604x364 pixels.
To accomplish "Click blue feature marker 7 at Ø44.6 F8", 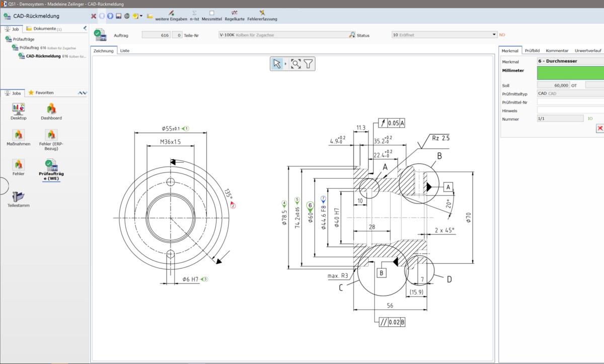I will click(x=323, y=200).
